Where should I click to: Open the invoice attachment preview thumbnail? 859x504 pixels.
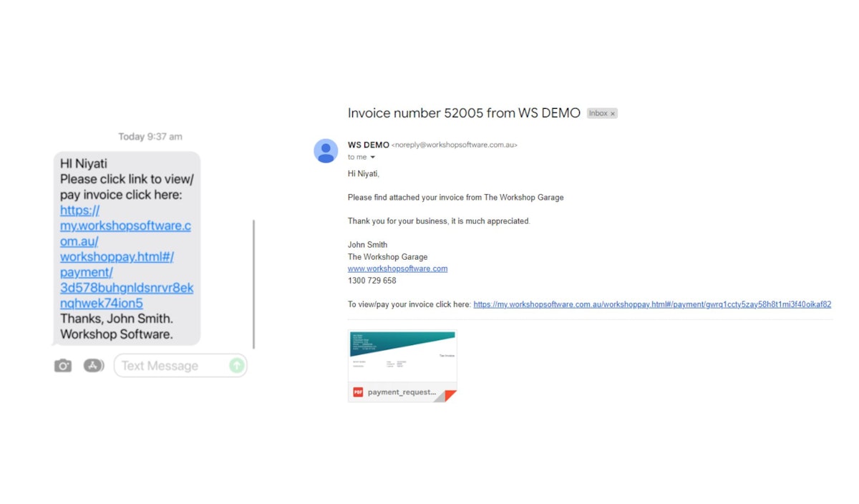(402, 357)
